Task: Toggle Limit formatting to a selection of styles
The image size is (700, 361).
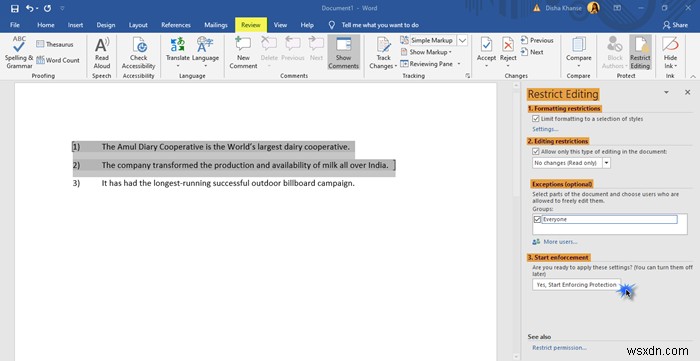Action: click(535, 119)
